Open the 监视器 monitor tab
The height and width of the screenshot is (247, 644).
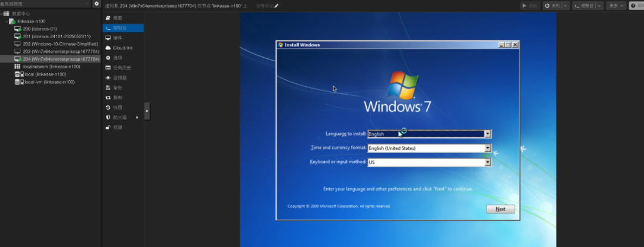123,78
